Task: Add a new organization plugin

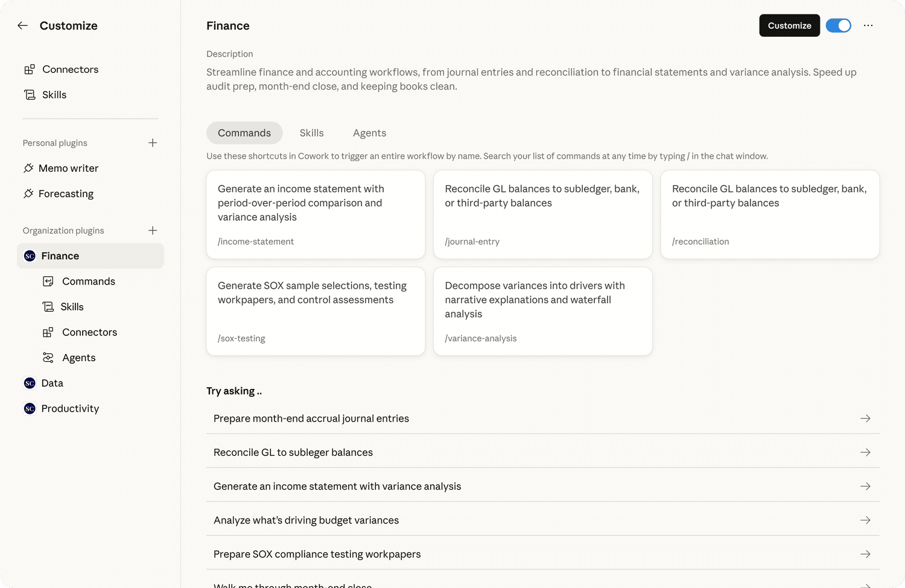Action: pyautogui.click(x=153, y=230)
